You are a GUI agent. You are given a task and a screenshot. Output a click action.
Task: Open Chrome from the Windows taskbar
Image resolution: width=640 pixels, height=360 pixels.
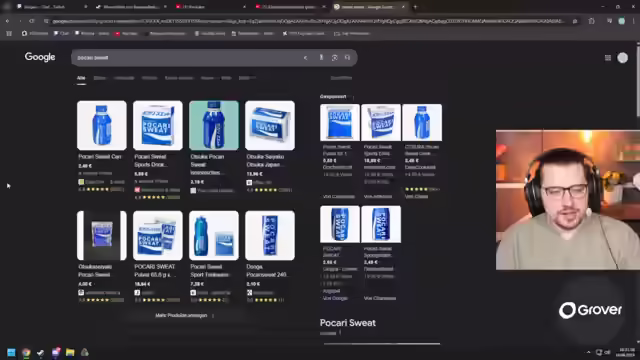(x=26, y=352)
